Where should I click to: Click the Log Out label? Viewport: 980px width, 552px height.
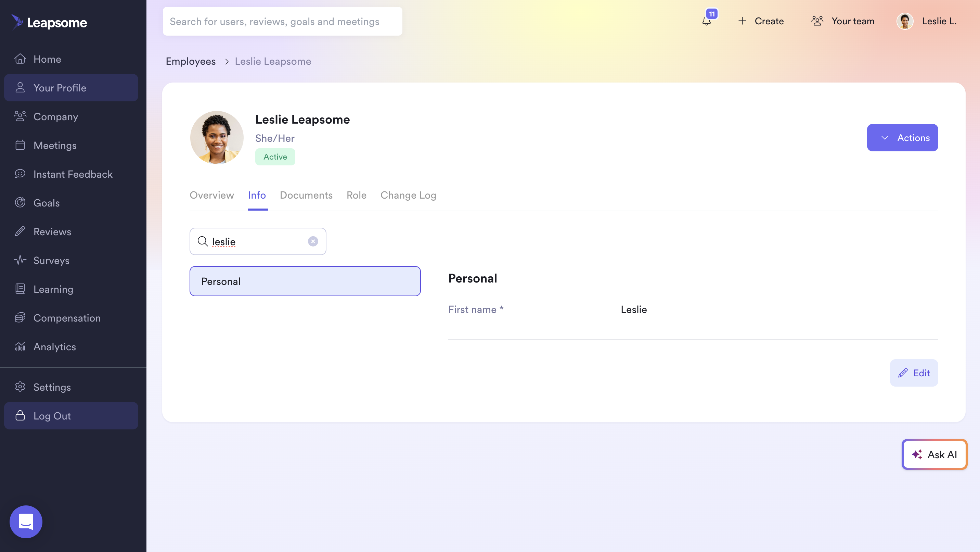point(52,416)
